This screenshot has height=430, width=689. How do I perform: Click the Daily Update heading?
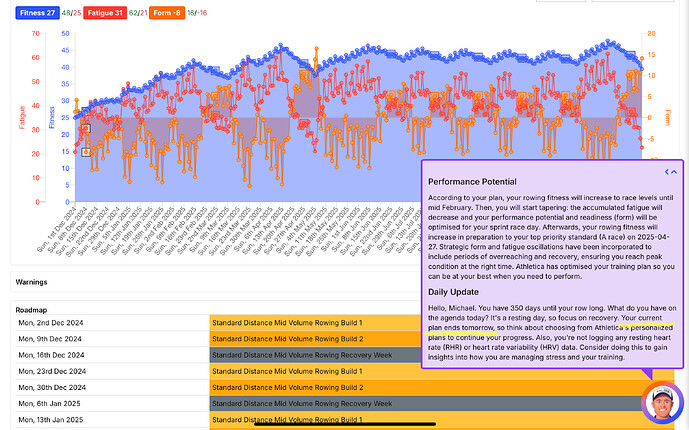tap(453, 292)
